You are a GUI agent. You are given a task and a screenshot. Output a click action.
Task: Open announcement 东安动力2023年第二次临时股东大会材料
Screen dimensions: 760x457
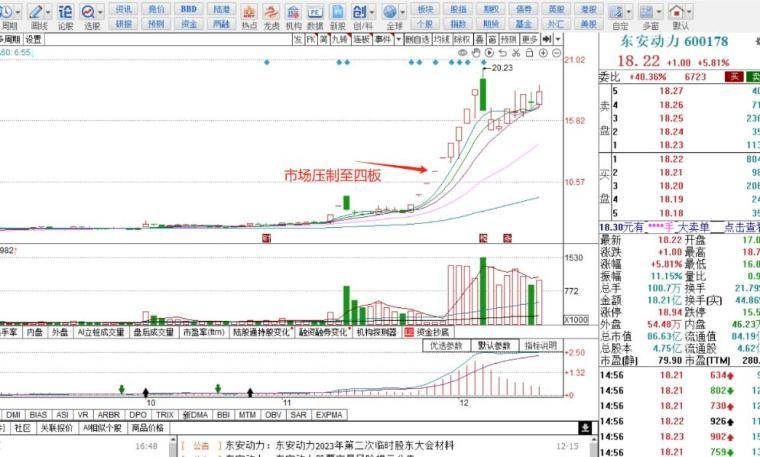[340, 445]
